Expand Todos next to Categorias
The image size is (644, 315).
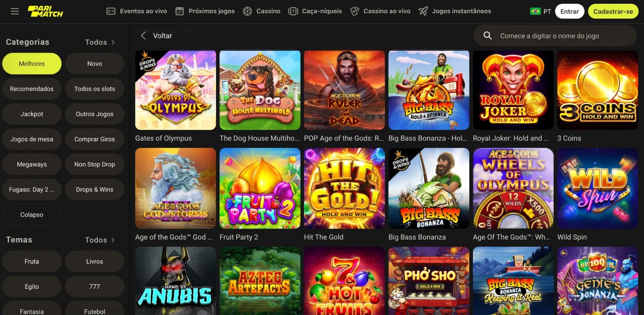coord(100,42)
